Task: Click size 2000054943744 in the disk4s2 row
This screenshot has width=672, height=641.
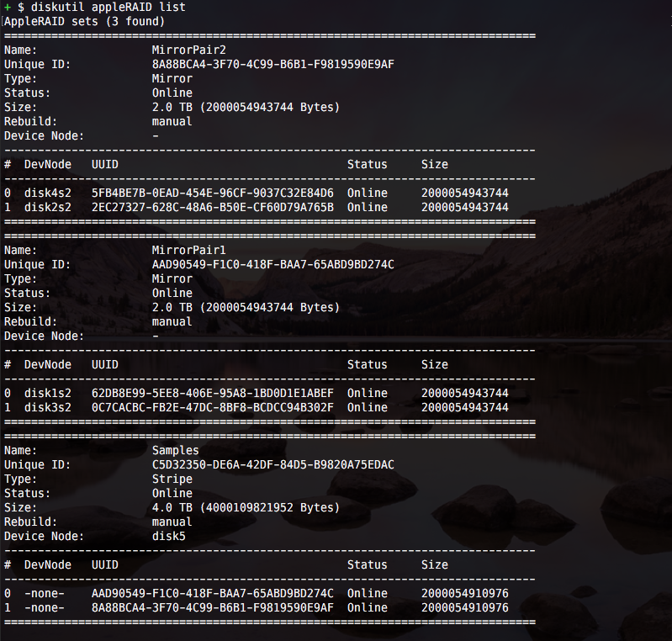Action: tap(464, 193)
